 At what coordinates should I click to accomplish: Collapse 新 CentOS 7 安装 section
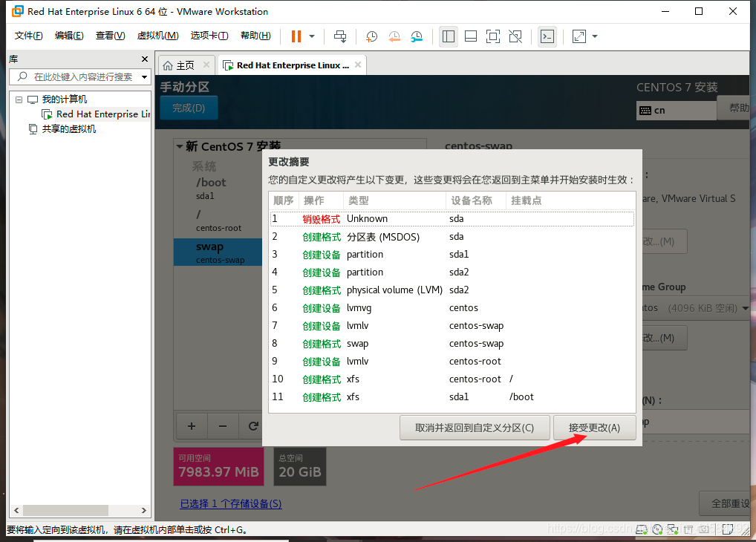point(180,146)
